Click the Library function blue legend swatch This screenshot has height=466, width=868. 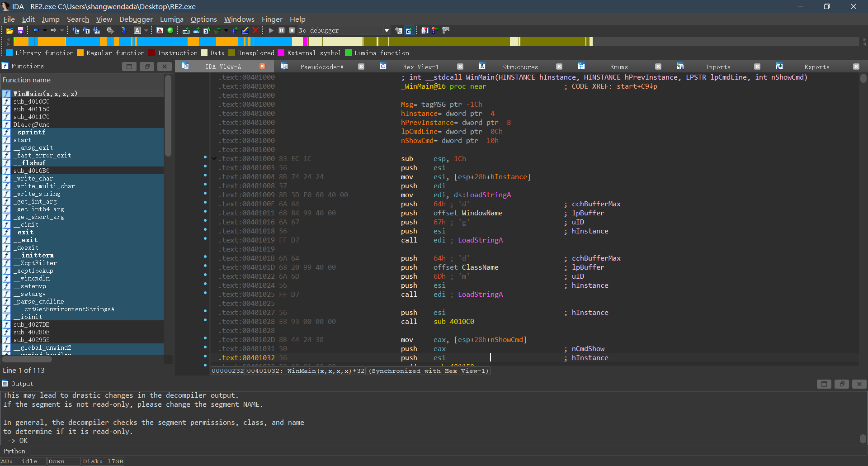point(9,53)
